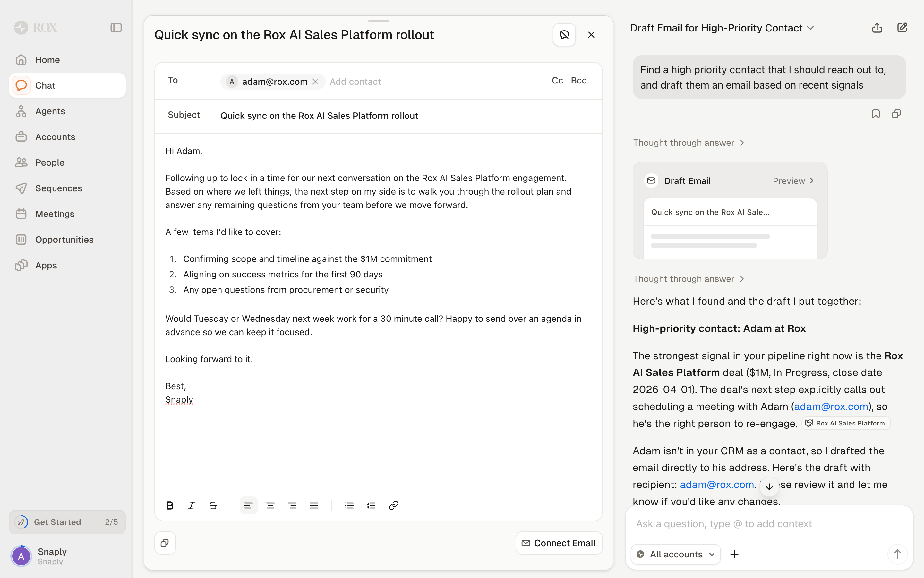Screen dimensions: 924x578
Task: Select Chat in the sidebar
Action: click(67, 85)
